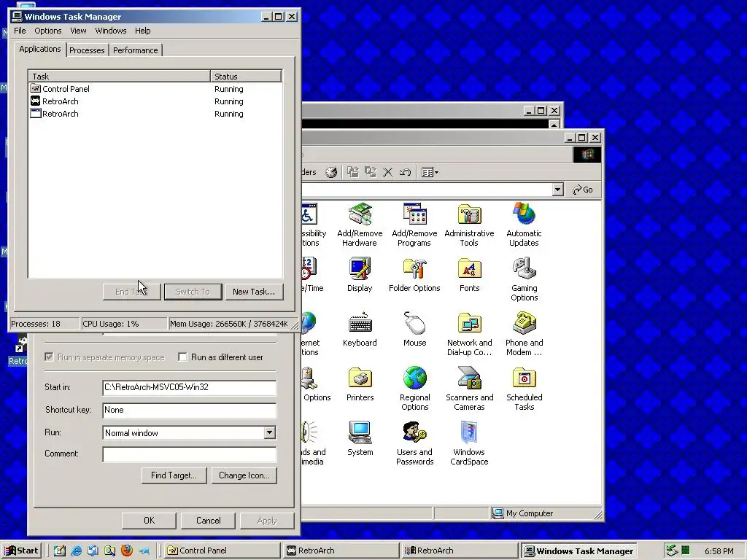Open Display settings icon
The image size is (747, 560).
point(360,275)
